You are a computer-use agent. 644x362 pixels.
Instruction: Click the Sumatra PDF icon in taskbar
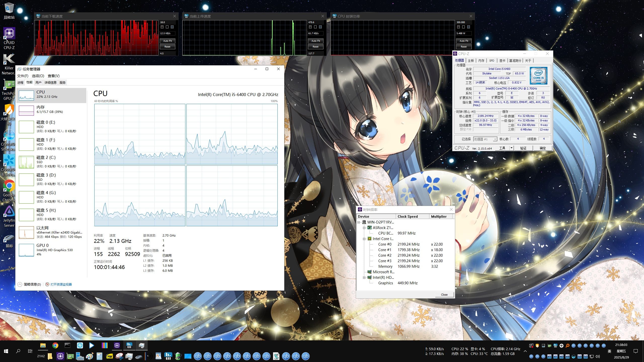click(x=110, y=356)
